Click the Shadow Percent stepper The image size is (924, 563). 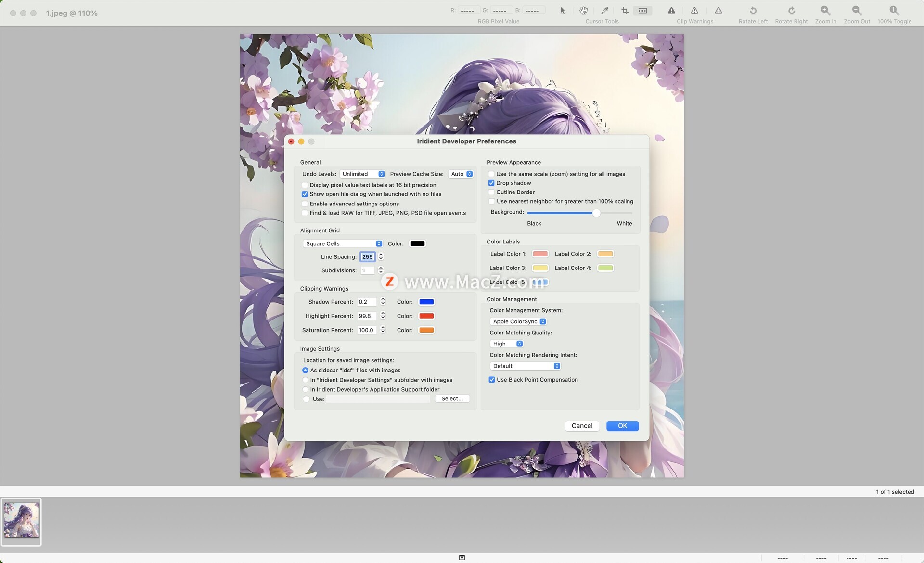pyautogui.click(x=383, y=302)
